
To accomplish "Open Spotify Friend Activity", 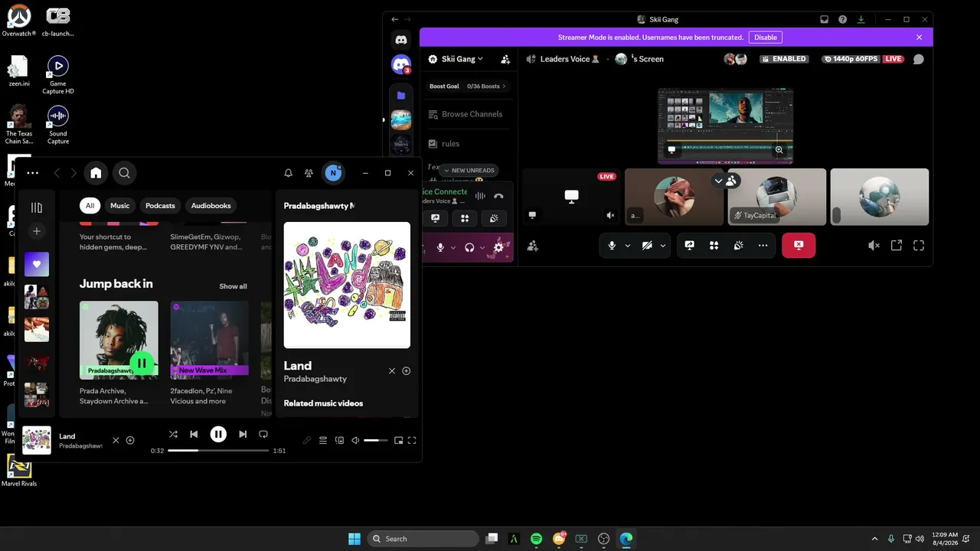I will pos(309,173).
